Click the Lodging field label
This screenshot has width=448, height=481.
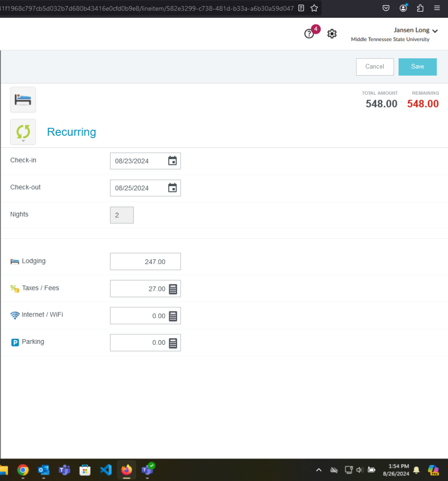coord(34,261)
